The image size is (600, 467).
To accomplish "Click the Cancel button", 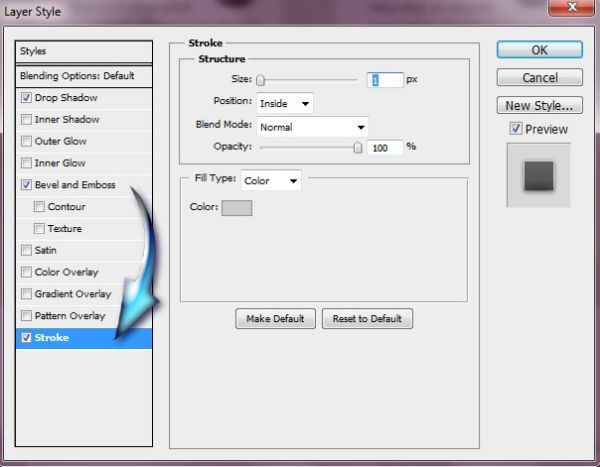I will 540,78.
